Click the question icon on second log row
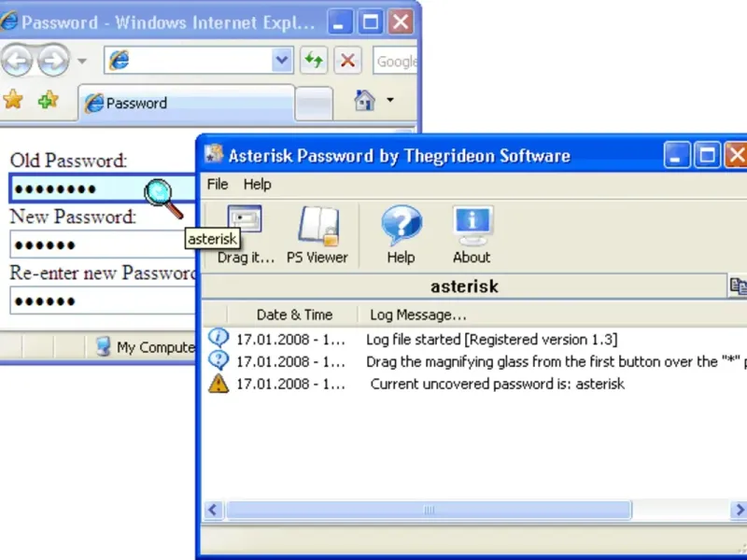Screen dimensions: 747x560 pos(218,360)
